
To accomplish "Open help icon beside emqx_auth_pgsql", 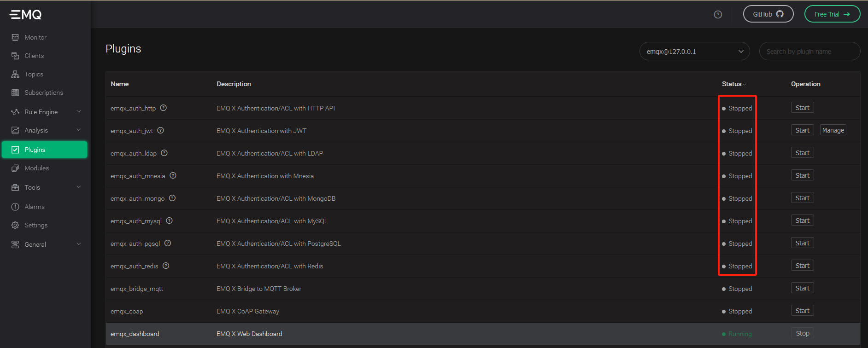I will click(168, 243).
